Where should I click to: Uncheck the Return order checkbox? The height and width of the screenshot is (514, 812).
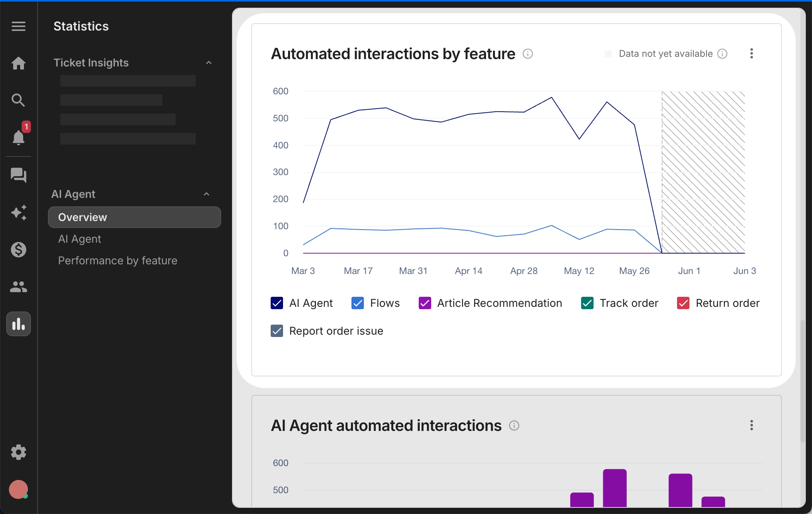click(x=683, y=303)
